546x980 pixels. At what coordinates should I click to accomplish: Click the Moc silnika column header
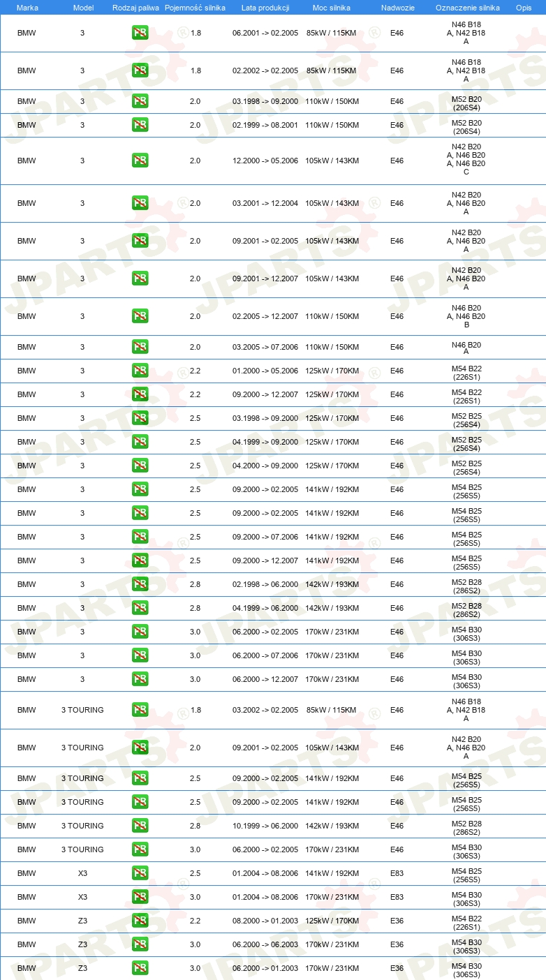(332, 7)
